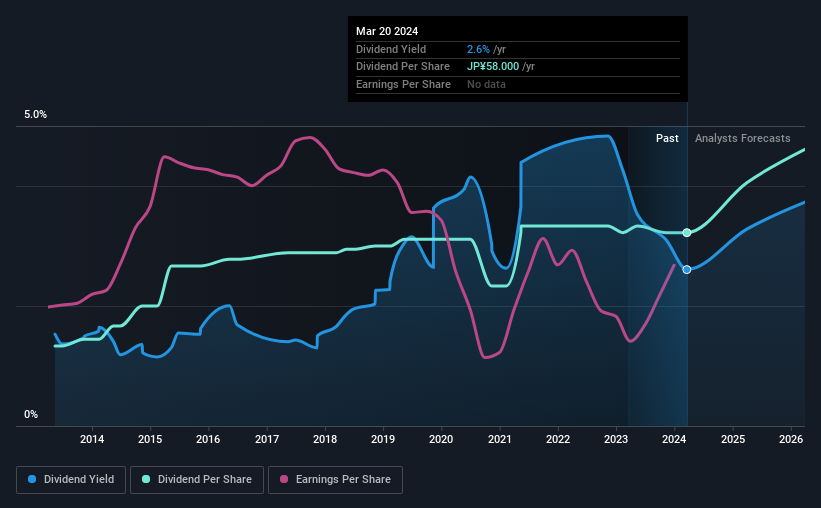Click the 2020 x-axis label
821x508 pixels.
point(441,439)
